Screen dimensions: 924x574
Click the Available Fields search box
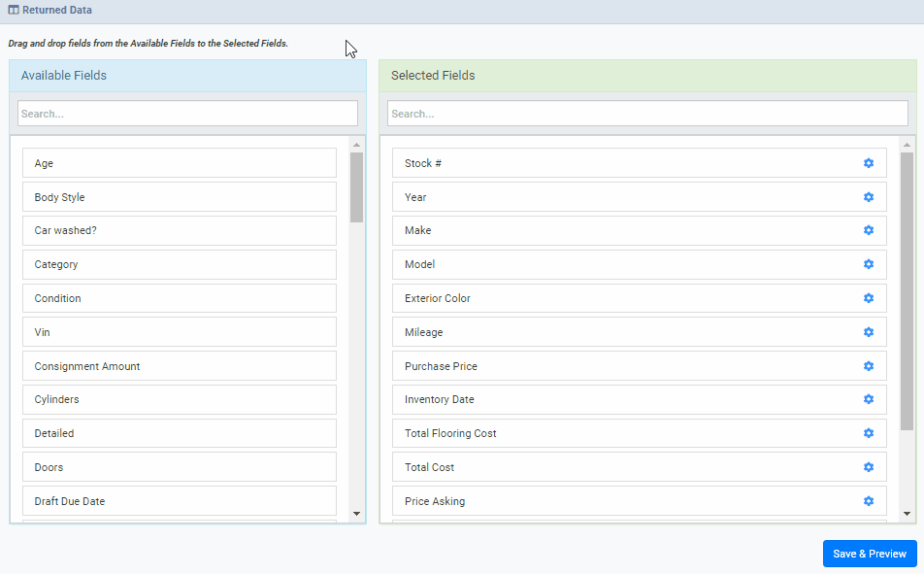187,114
